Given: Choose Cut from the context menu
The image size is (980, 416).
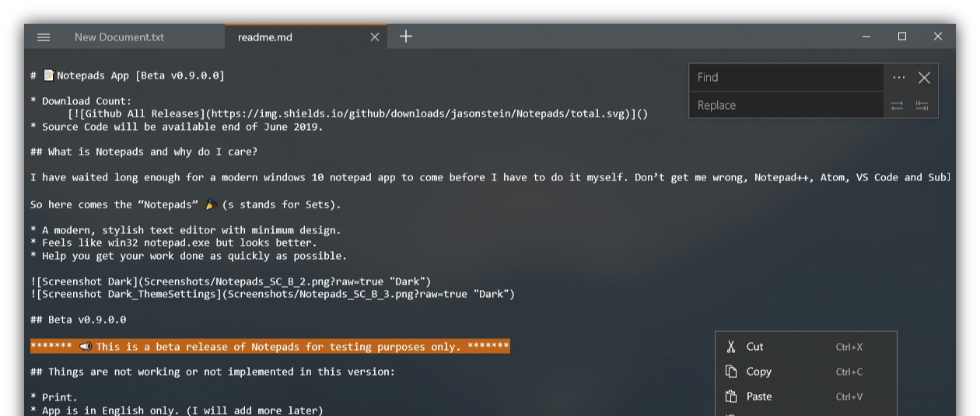Looking at the screenshot, I should (806, 347).
